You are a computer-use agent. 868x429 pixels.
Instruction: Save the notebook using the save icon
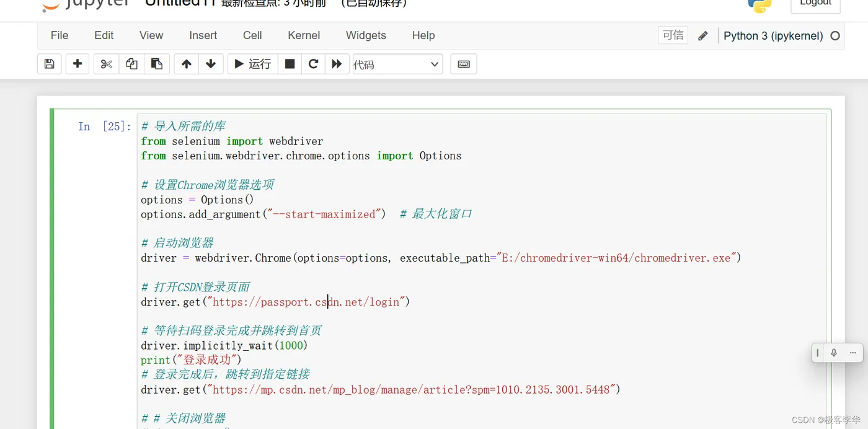[49, 64]
